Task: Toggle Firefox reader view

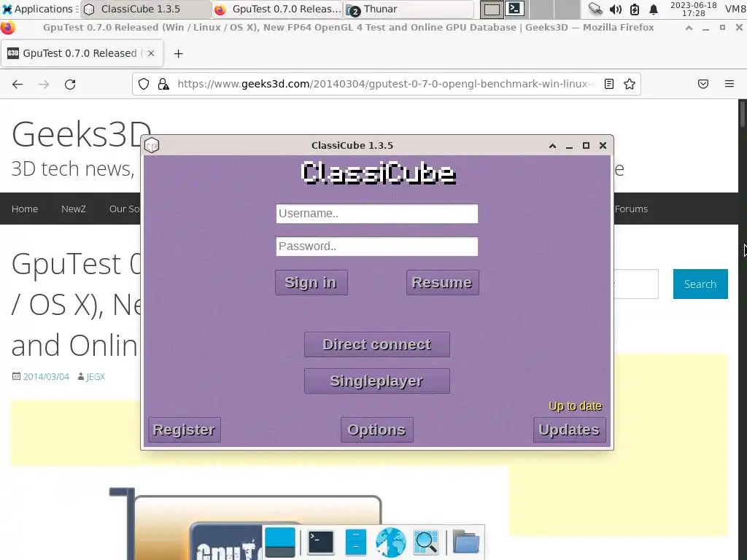Action: pos(609,85)
